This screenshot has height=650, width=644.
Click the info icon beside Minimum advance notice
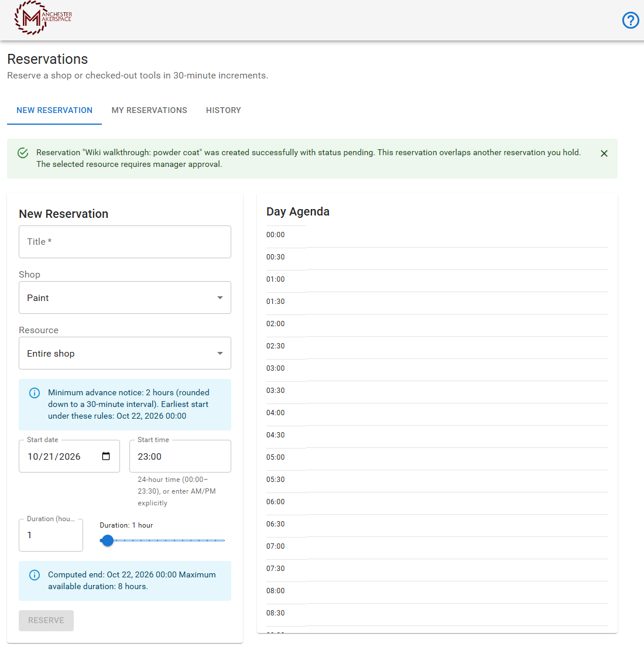[x=35, y=392]
